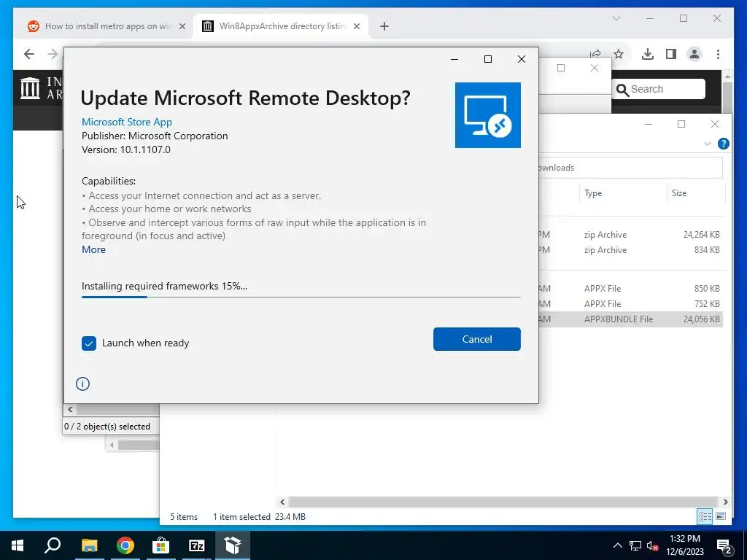Viewport: 747px width, 560px height.
Task: Close the Win8AppxArchive directory listing tab
Action: (x=356, y=26)
